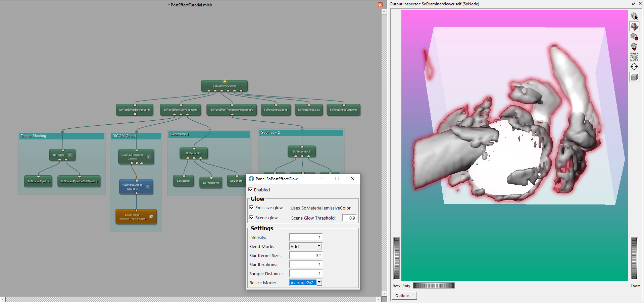Viewport: 644px width, 303px height.
Task: Click the go to home position icon
Action: pos(634,37)
